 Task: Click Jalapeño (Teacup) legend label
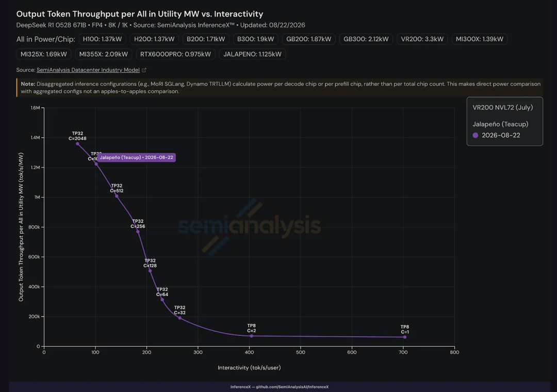(x=500, y=124)
